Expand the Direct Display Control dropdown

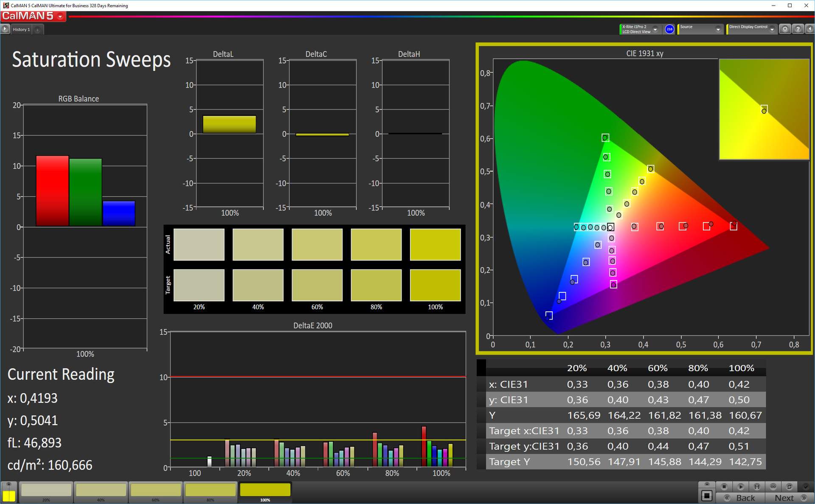[x=772, y=29]
